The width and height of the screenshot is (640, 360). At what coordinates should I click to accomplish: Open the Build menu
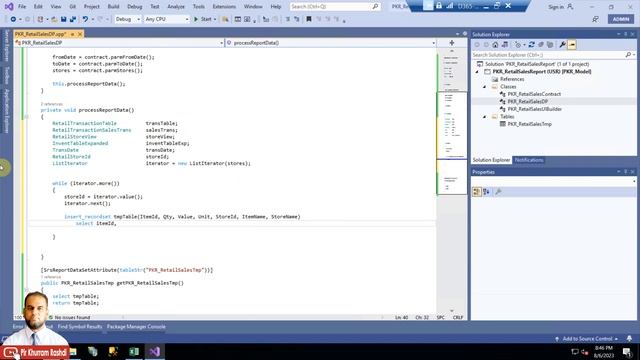[x=113, y=7]
